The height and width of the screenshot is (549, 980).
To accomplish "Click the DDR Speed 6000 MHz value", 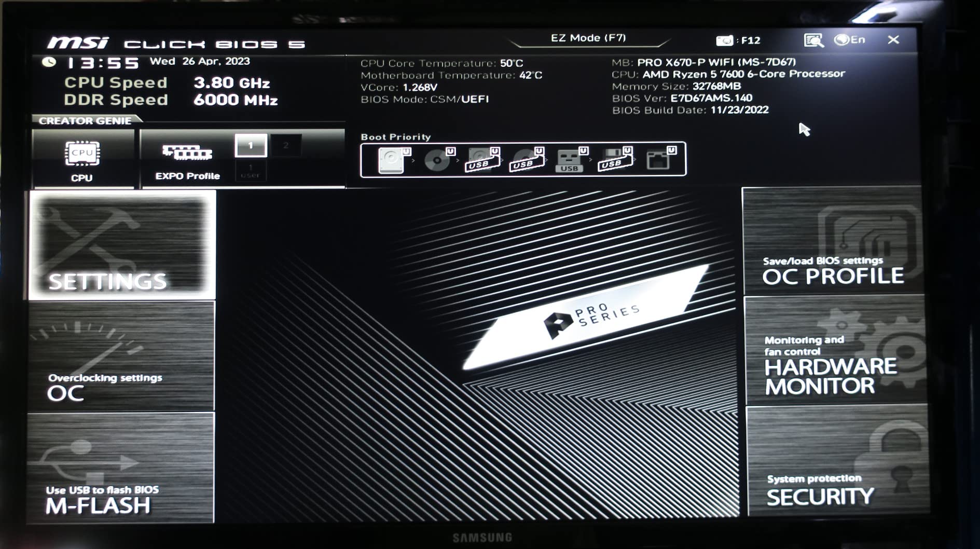I will (x=236, y=100).
